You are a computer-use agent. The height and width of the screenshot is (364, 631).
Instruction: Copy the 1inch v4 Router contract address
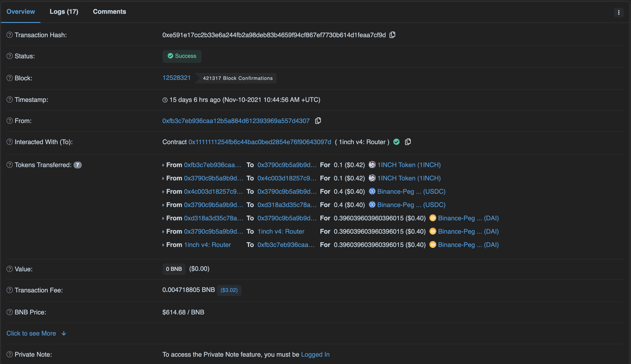coord(408,142)
